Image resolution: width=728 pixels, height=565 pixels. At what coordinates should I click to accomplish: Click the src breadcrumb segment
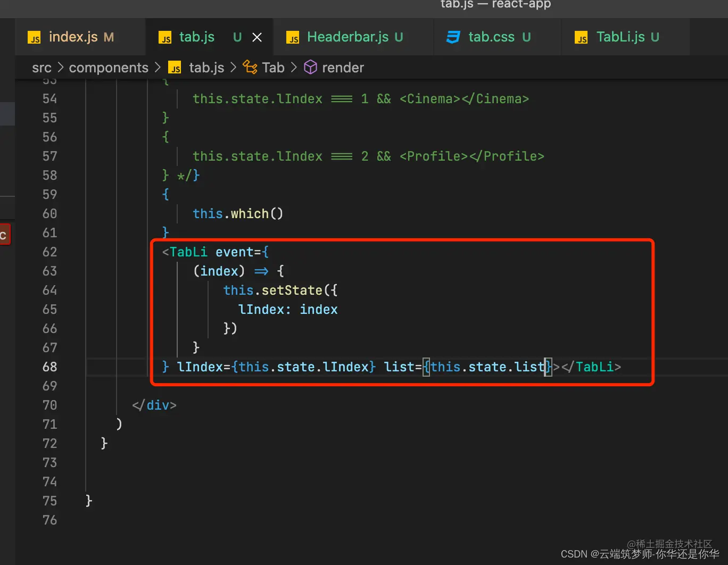(42, 68)
